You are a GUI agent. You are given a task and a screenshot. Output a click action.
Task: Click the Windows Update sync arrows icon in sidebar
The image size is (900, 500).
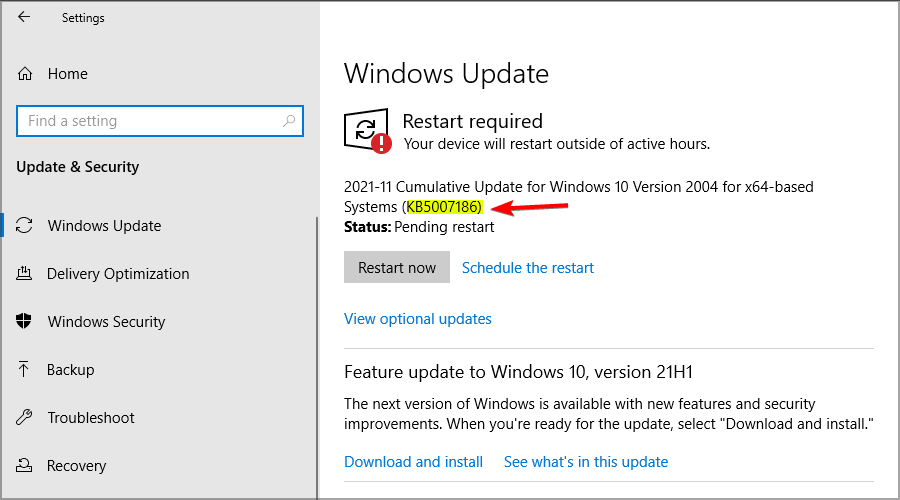click(24, 225)
